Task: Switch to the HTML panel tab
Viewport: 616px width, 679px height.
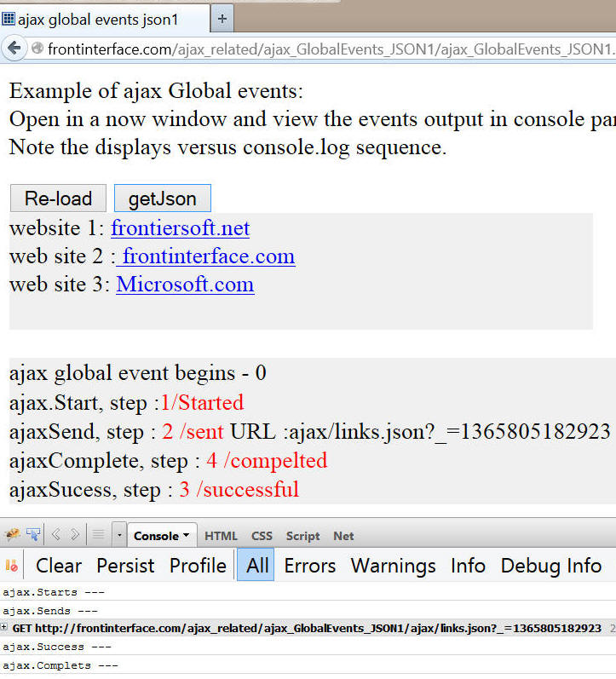Action: pos(221,536)
